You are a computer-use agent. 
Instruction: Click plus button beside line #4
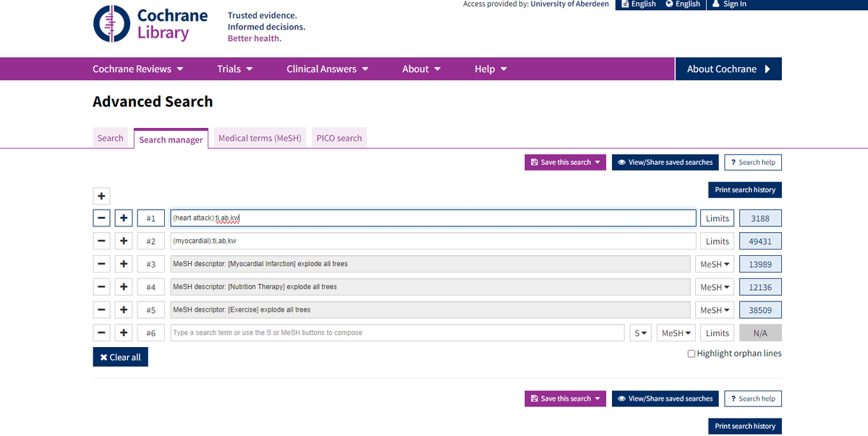[x=124, y=287]
